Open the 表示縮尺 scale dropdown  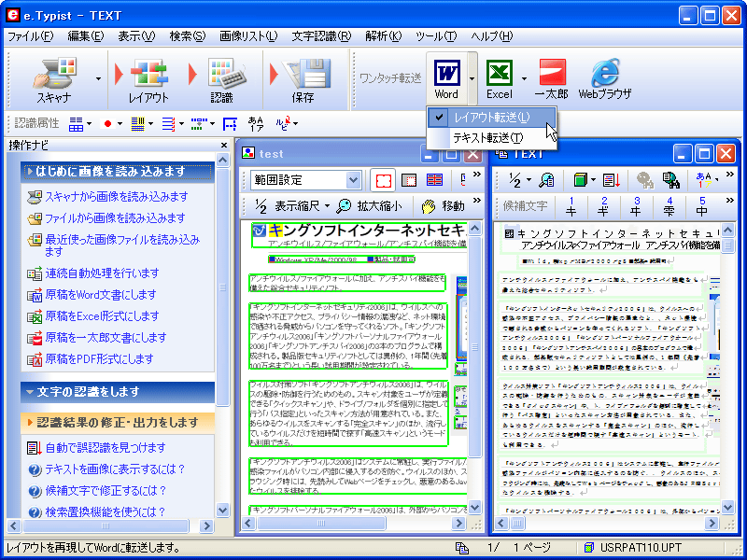[x=327, y=205]
